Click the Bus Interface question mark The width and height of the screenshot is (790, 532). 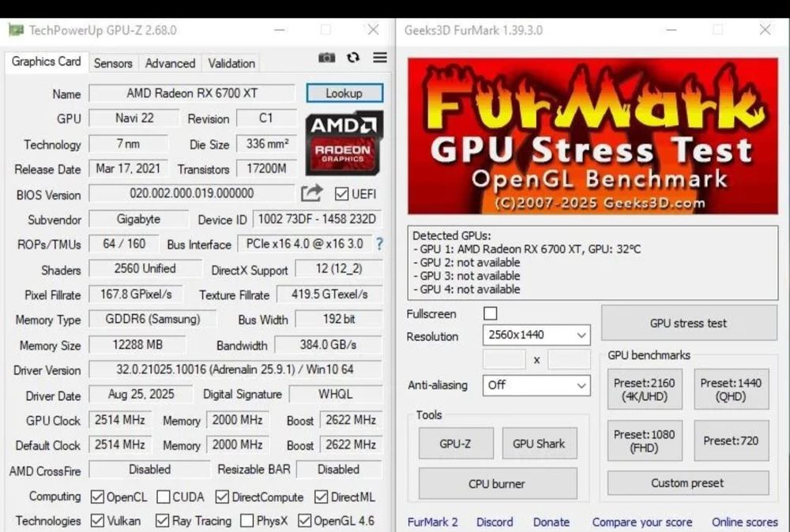(x=379, y=245)
